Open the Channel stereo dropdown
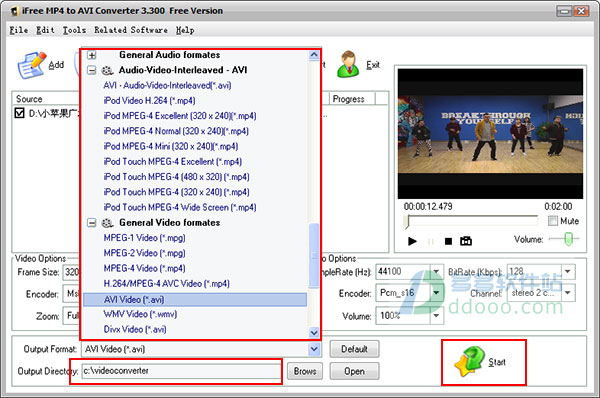The height and width of the screenshot is (398, 600). [x=568, y=293]
